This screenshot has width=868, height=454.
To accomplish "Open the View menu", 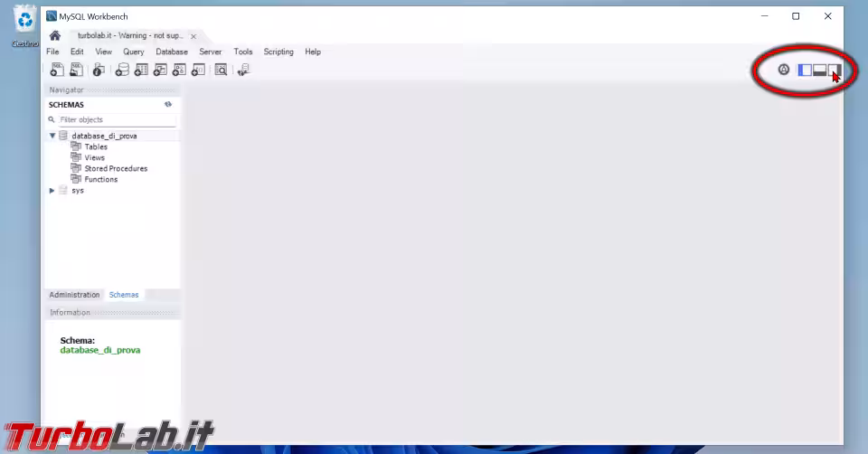I will click(103, 52).
